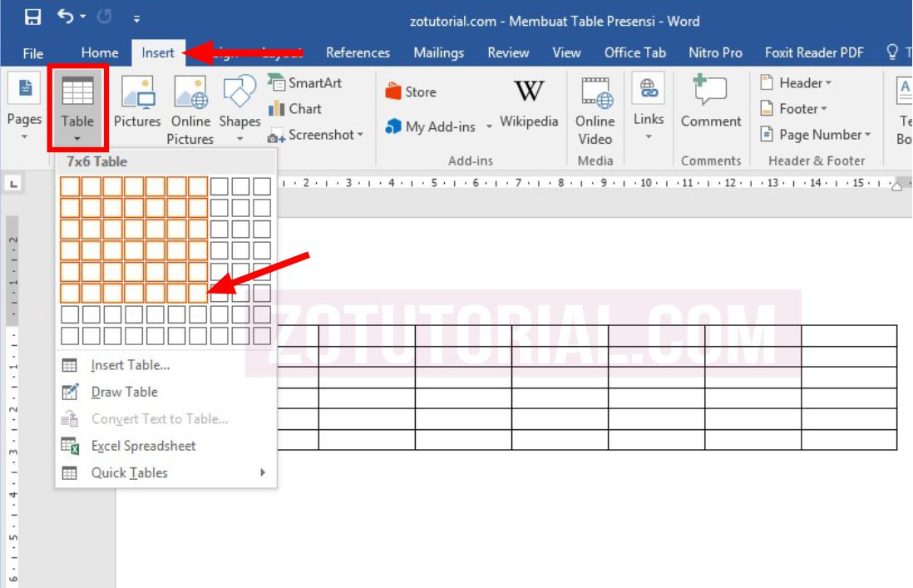The image size is (913, 588).
Task: Switch to the Mailings tab
Action: pos(438,52)
